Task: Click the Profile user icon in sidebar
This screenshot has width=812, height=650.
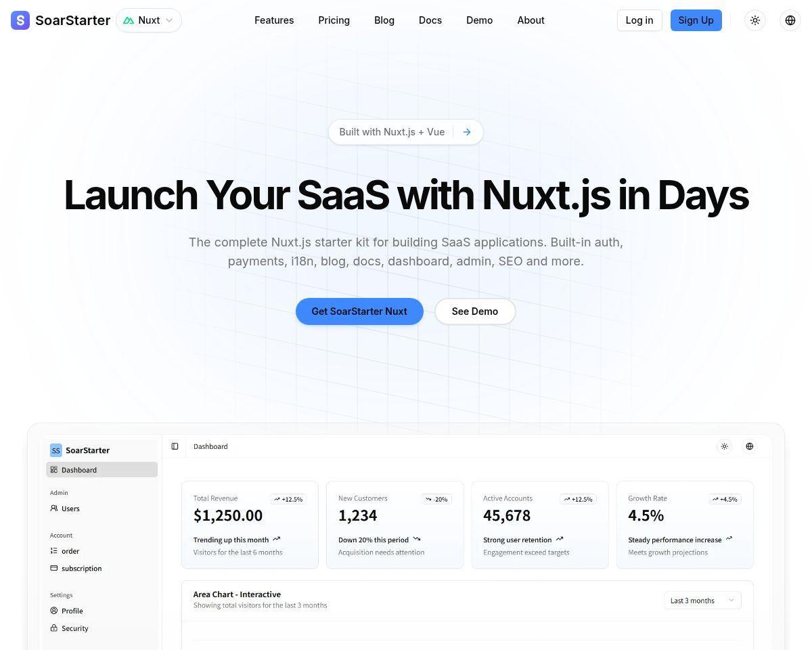Action: point(54,611)
